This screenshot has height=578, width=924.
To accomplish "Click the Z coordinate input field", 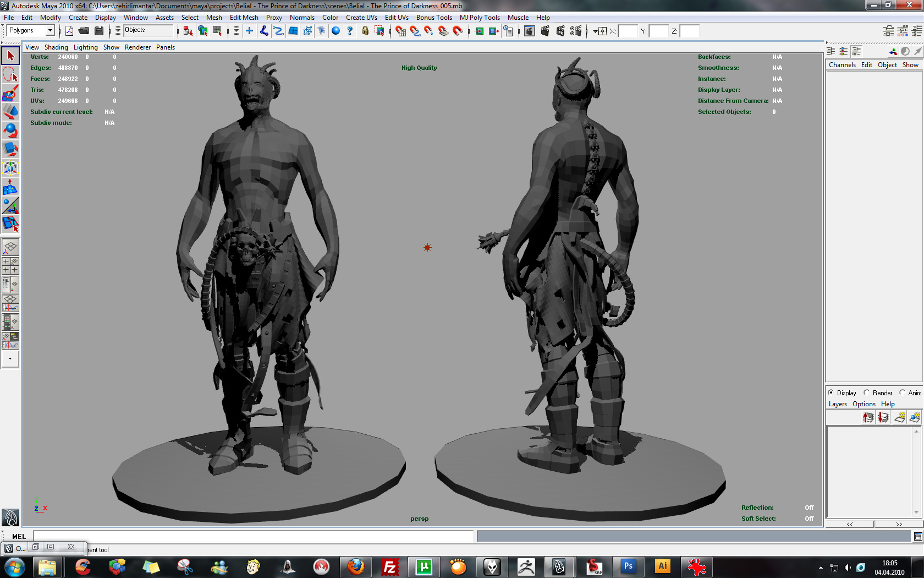I will tap(690, 31).
